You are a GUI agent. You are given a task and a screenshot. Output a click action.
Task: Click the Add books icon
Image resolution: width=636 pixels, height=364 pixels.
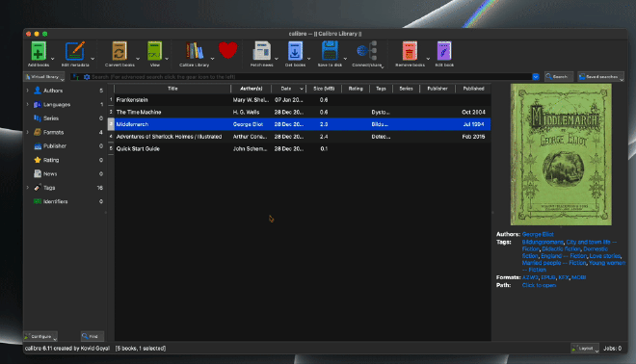pos(39,51)
